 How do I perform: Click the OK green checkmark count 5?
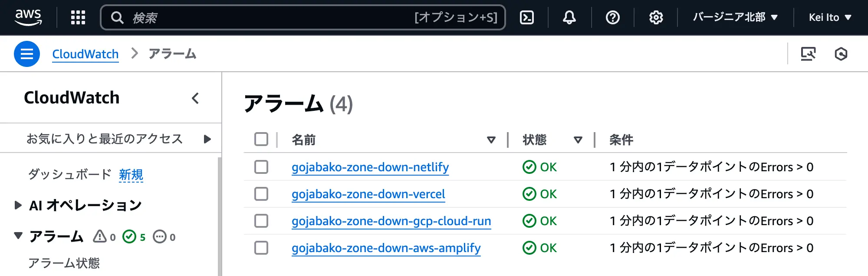coord(134,236)
